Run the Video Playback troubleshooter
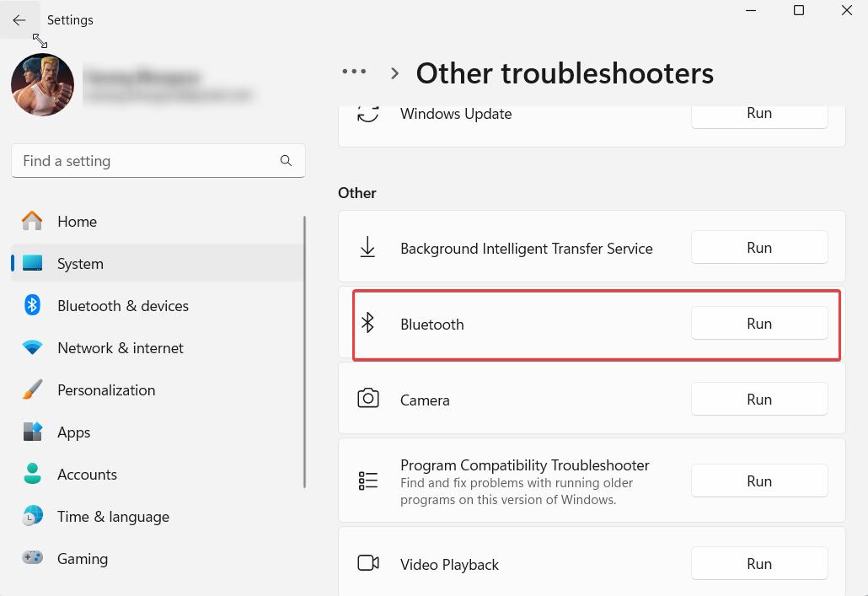868x596 pixels. (x=758, y=563)
